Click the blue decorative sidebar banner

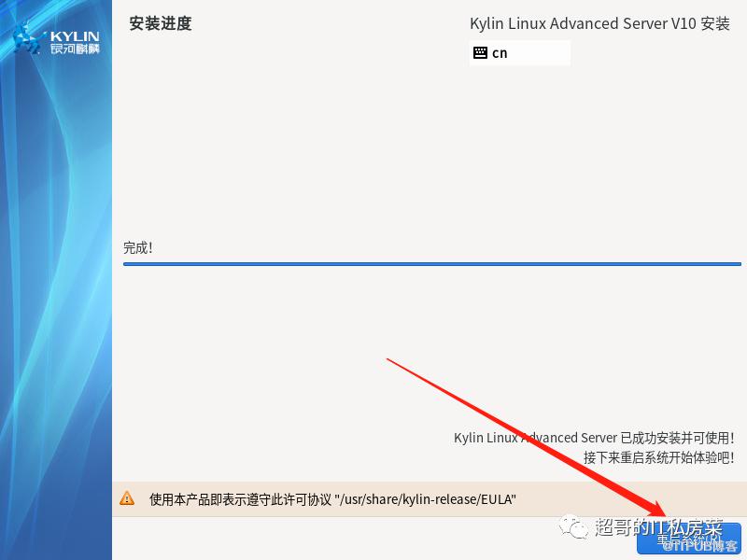click(x=56, y=280)
